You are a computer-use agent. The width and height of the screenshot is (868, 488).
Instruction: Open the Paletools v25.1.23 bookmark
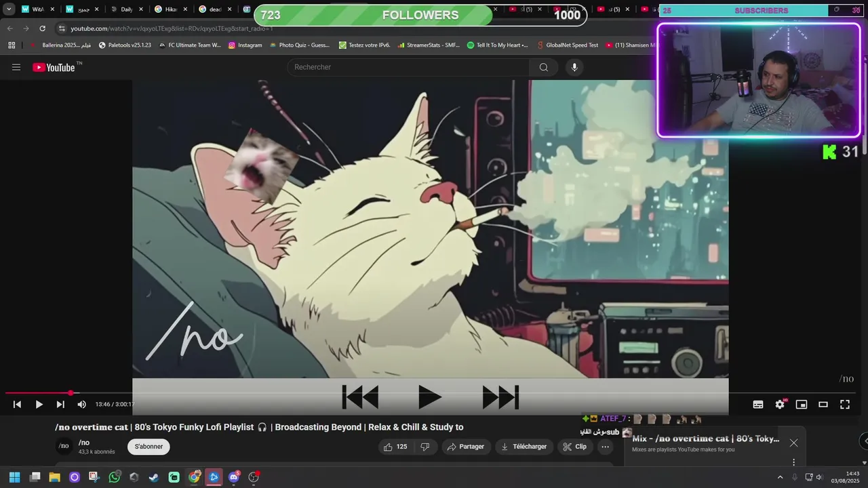(125, 45)
